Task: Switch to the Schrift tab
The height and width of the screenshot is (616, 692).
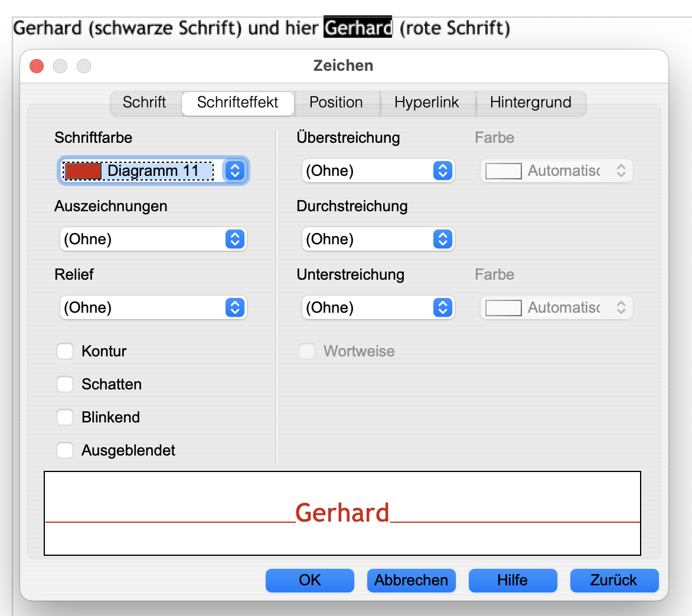Action: 144,103
